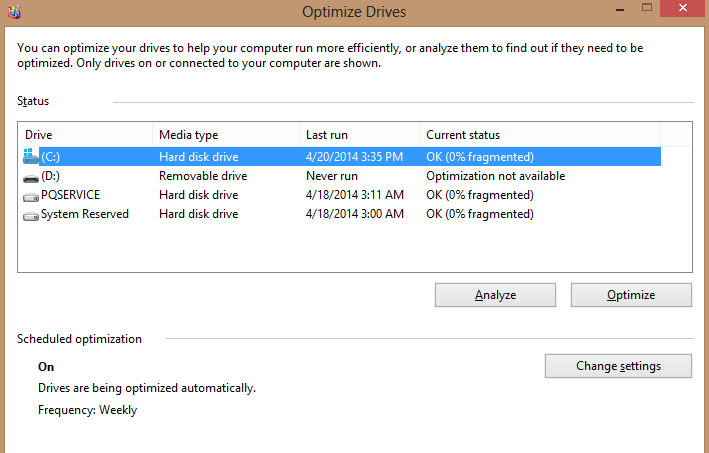Select row with status Optimization not available
Viewport: 709px width, 453px height.
coord(341,176)
